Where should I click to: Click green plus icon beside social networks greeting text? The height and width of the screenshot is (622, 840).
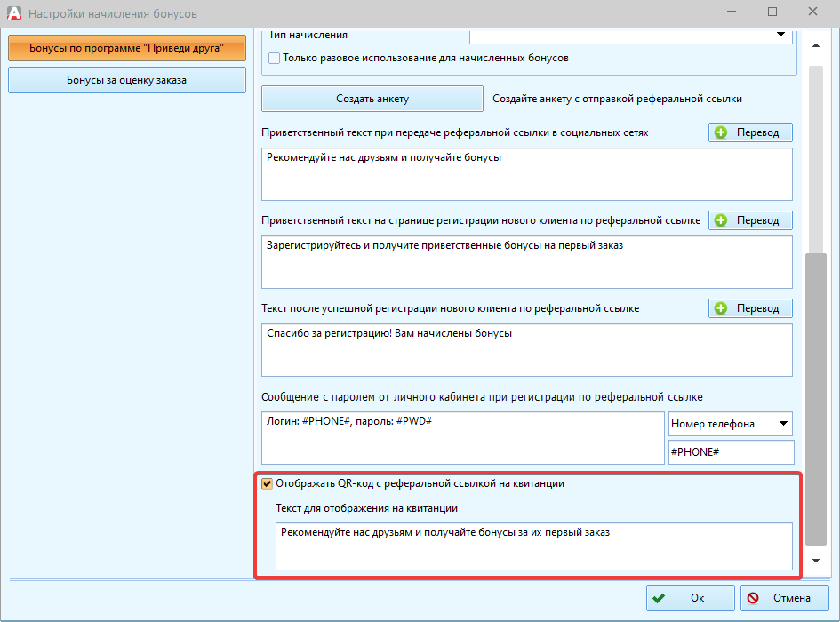(x=721, y=132)
